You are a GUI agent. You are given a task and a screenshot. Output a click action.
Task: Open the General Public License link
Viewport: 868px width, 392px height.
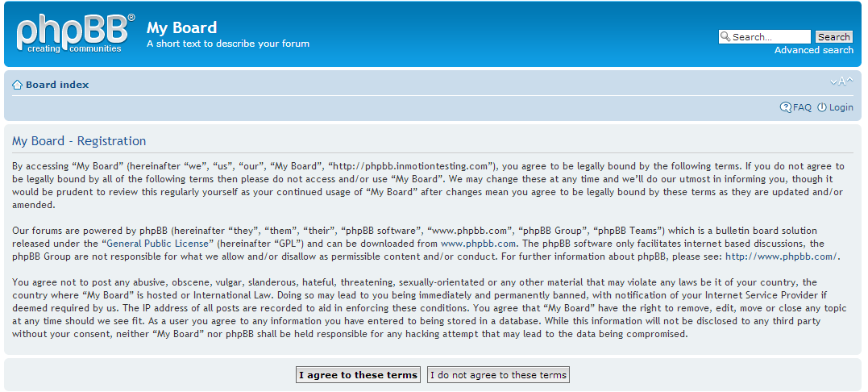click(x=157, y=244)
